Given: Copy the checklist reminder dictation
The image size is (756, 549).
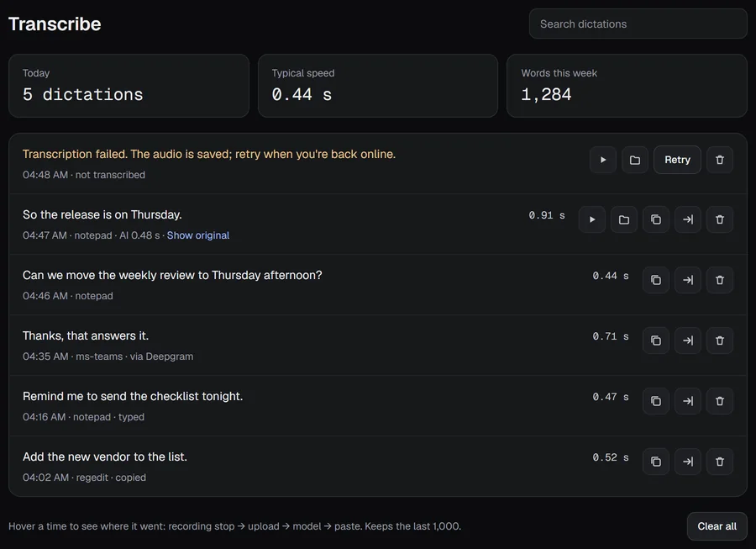Looking at the screenshot, I should [x=656, y=401].
